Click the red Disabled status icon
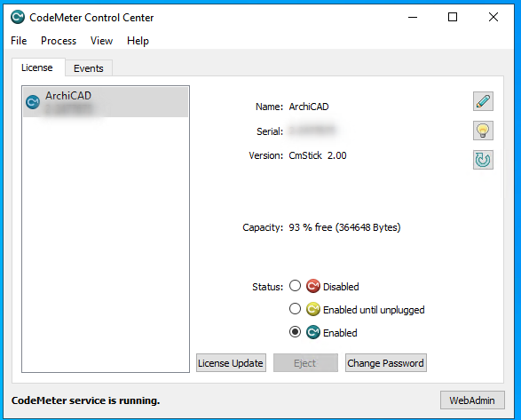Screen dimensions: 521x420 [x=312, y=286]
